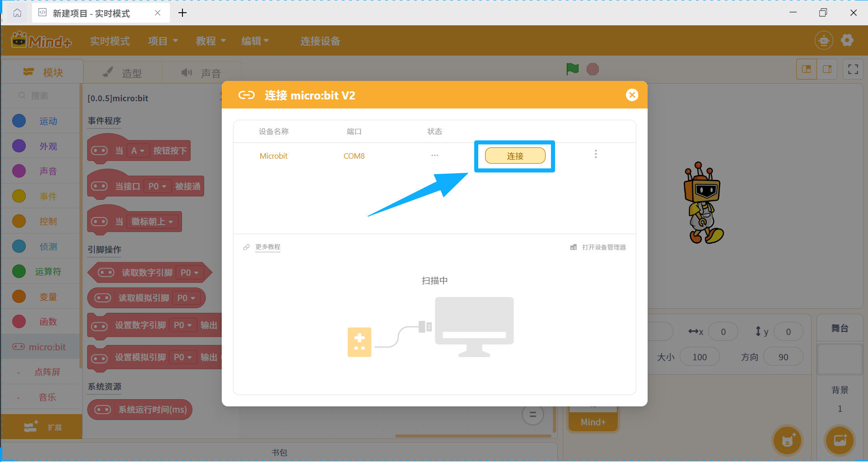Viewport: 868px width, 462px height.
Task: Enter full screen stage mode
Action: (853, 69)
